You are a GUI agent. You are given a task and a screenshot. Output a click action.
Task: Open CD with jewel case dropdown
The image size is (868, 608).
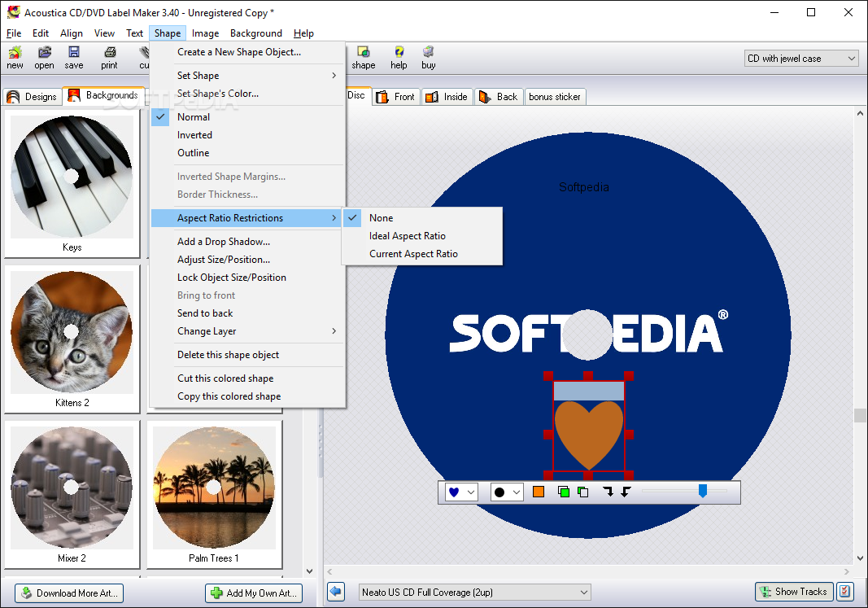tap(801, 58)
